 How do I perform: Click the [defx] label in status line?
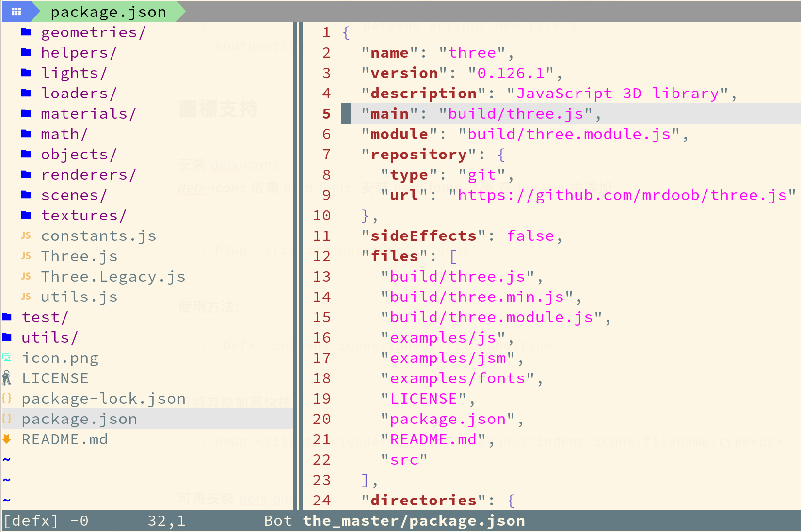tap(31, 521)
